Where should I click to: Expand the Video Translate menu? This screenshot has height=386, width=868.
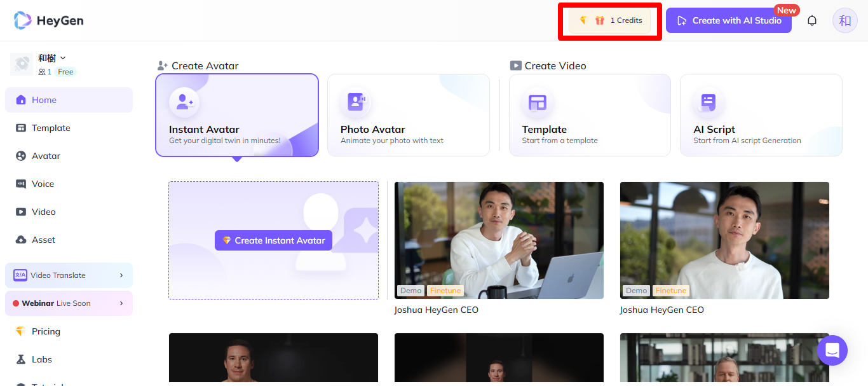click(x=68, y=275)
